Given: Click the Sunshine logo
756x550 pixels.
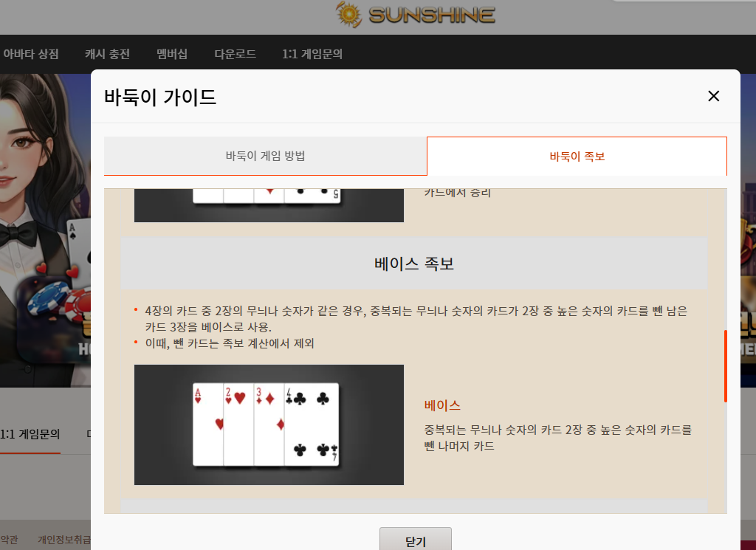Looking at the screenshot, I should point(416,15).
